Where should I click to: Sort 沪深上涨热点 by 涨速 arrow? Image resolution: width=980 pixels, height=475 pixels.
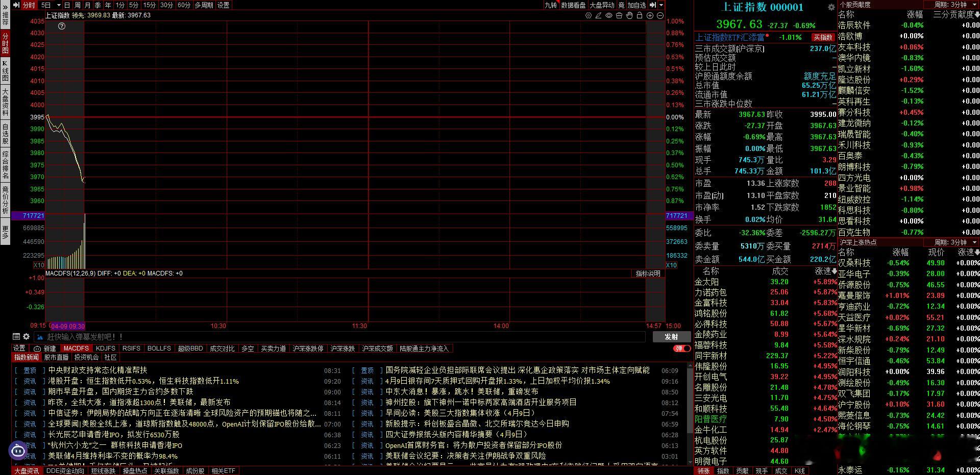[x=976, y=253]
